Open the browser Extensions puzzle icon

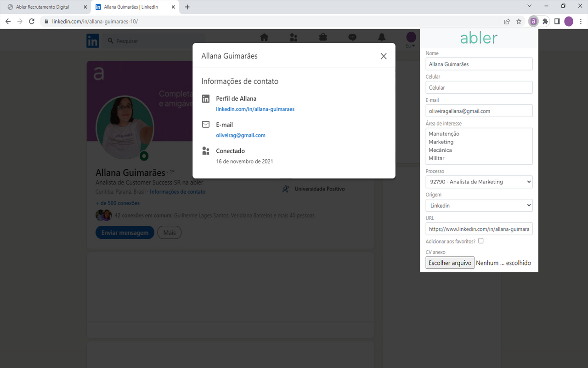pyautogui.click(x=544, y=21)
